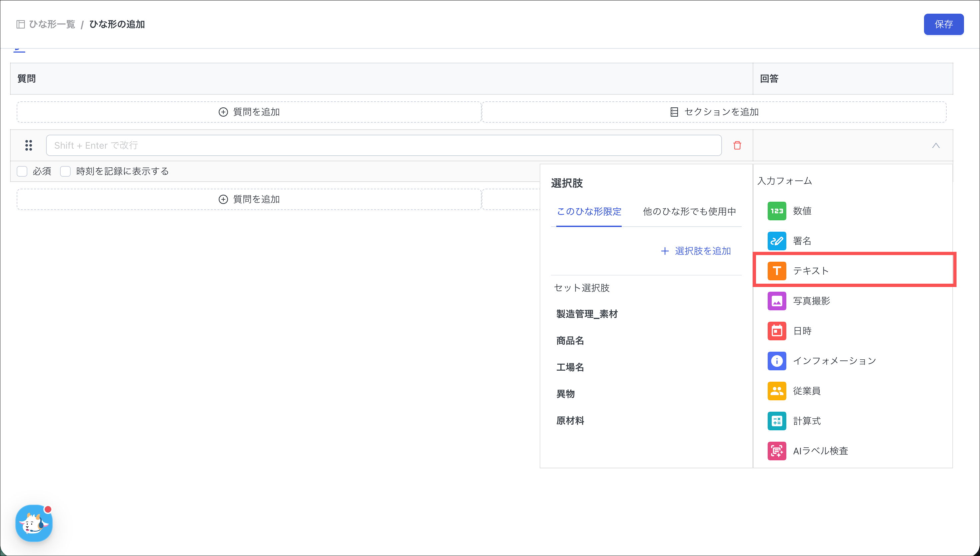980x556 pixels.
Task: Choose the 製造管理_素材 set option
Action: (x=587, y=314)
